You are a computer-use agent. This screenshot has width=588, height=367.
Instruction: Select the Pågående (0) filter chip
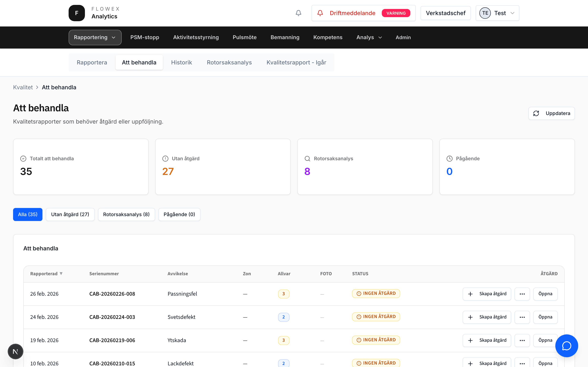tap(179, 214)
